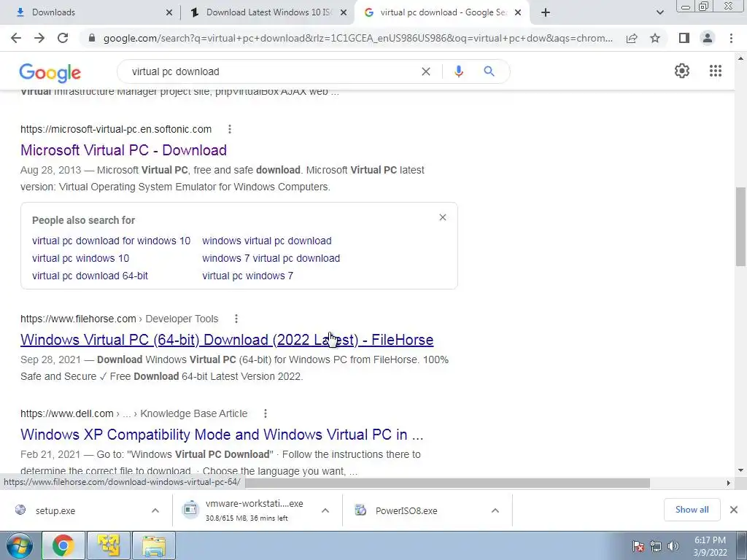This screenshot has height=560, width=747.
Task: Open the Windows Start menu
Action: (19, 545)
